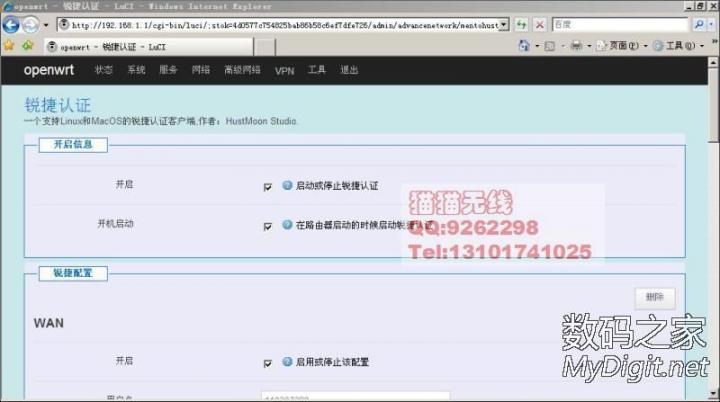720x402 pixels.
Task: Open the 页面(P) dropdown menu
Action: coord(622,46)
